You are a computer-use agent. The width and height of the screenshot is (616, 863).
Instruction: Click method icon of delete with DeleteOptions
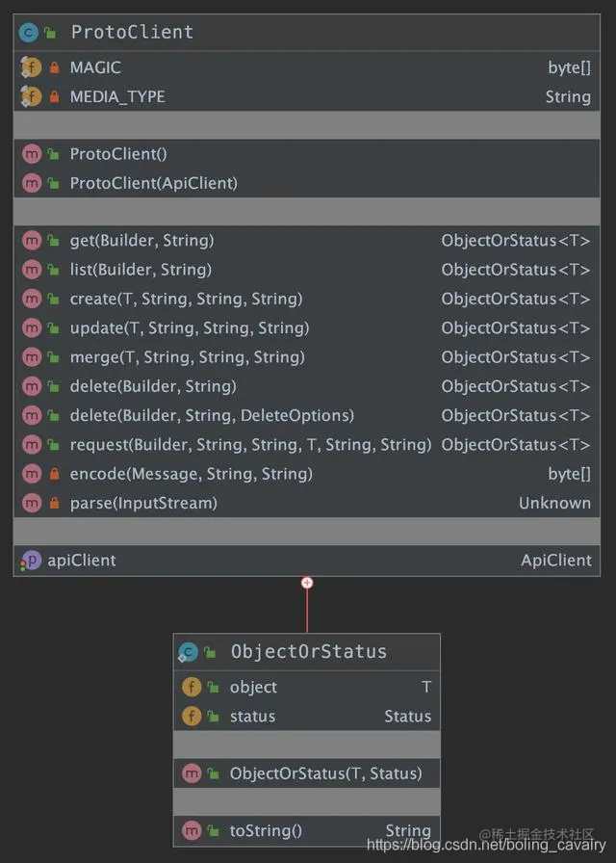coord(32,415)
